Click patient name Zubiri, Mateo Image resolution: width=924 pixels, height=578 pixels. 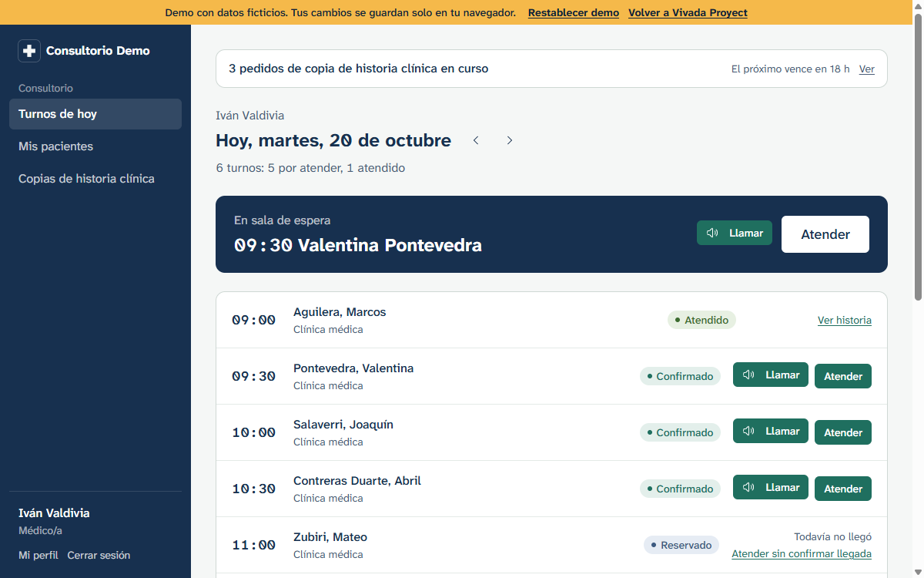(x=330, y=537)
